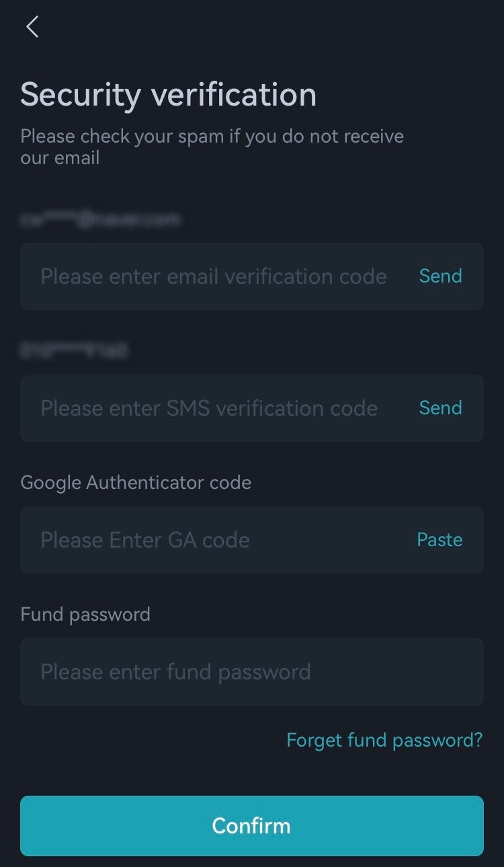Send the email verification code
The image size is (504, 867).
(x=440, y=276)
